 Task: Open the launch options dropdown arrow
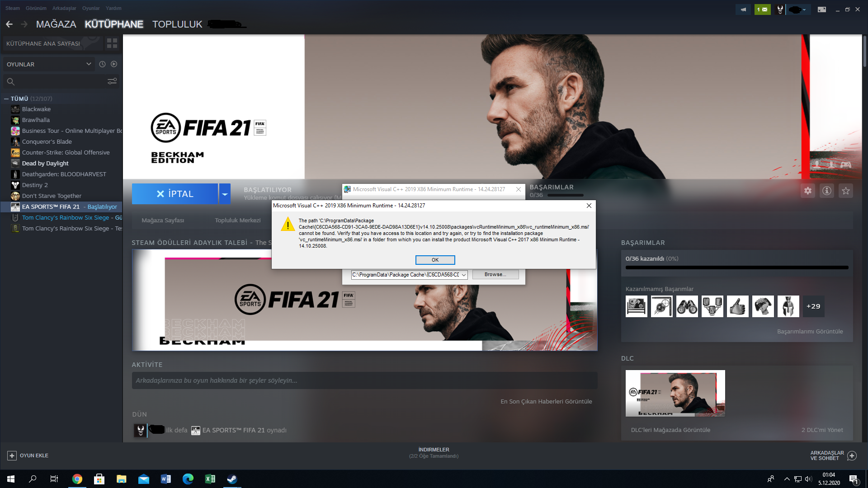(224, 193)
